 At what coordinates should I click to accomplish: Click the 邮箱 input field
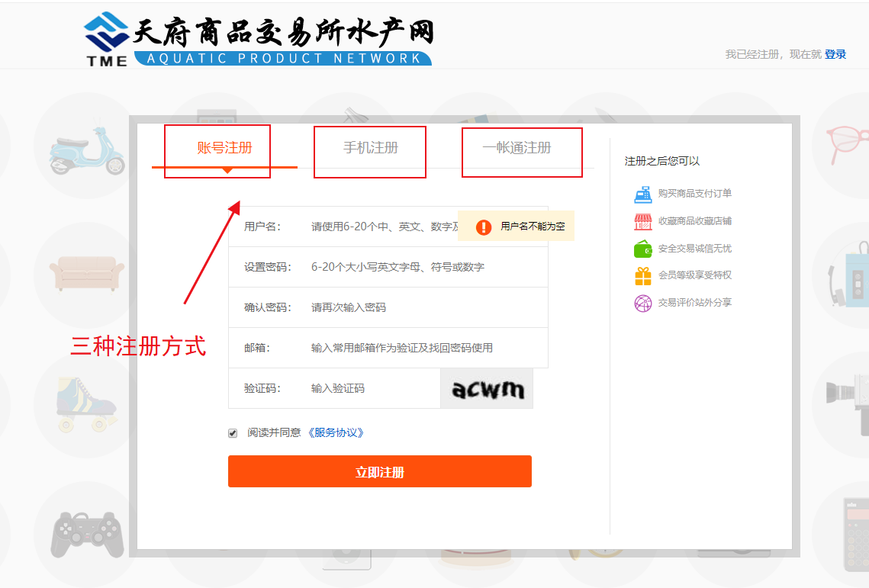(423, 348)
